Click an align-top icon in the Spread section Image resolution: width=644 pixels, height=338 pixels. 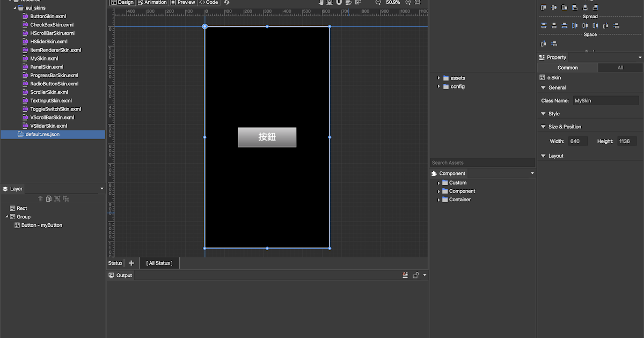[543, 25]
